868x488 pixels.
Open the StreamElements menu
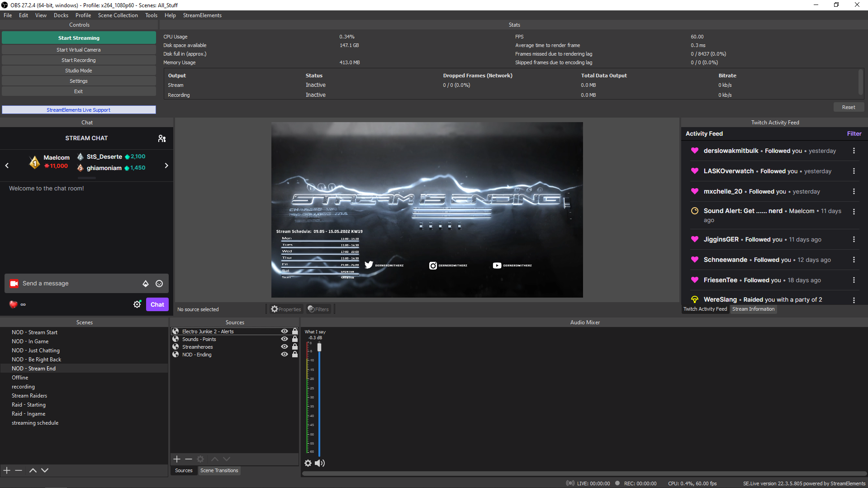[x=202, y=15]
